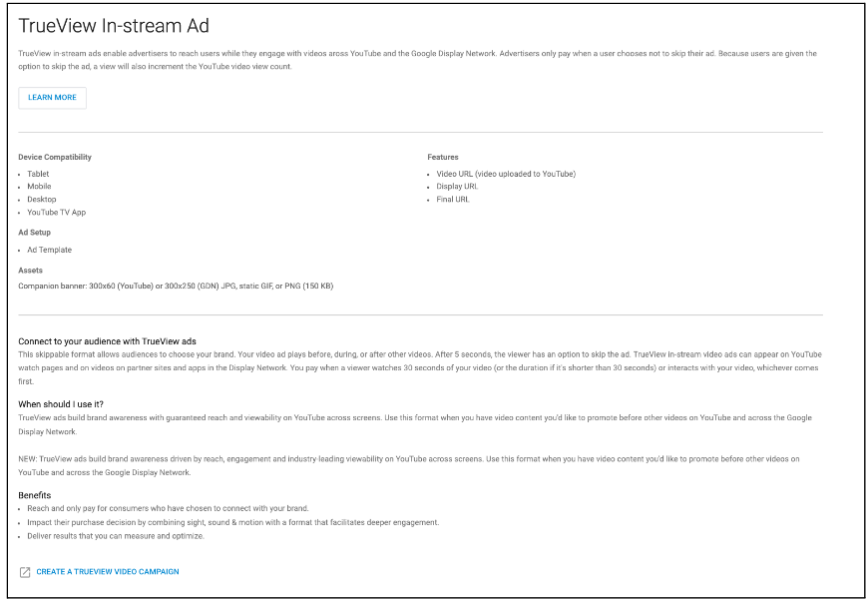
Task: Select the Tablet list item
Action: (x=38, y=174)
